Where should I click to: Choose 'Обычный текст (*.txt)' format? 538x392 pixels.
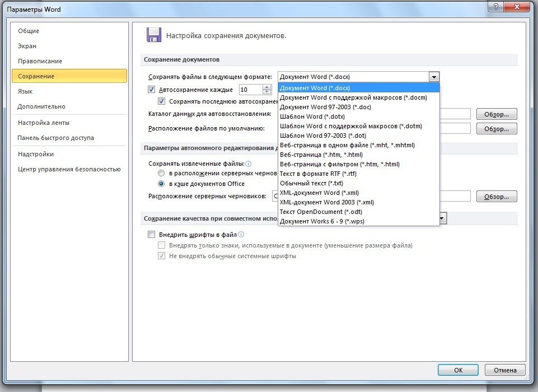(x=358, y=183)
